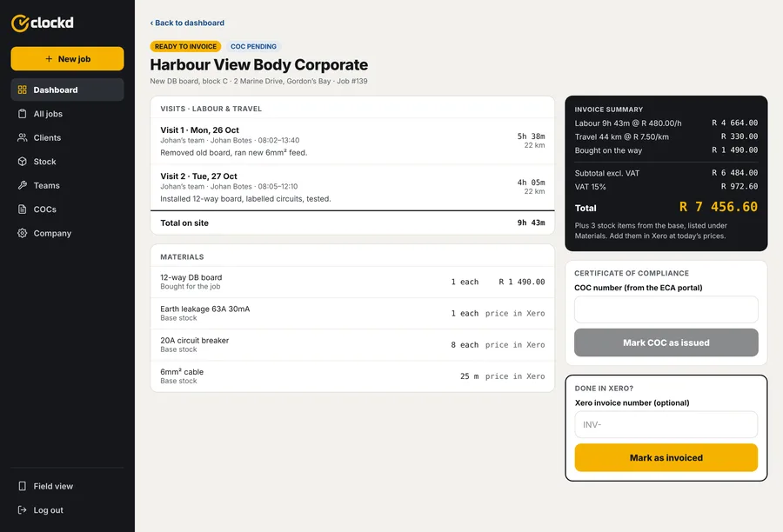Click the '8 each' quantity
The height and width of the screenshot is (532, 783).
point(465,345)
